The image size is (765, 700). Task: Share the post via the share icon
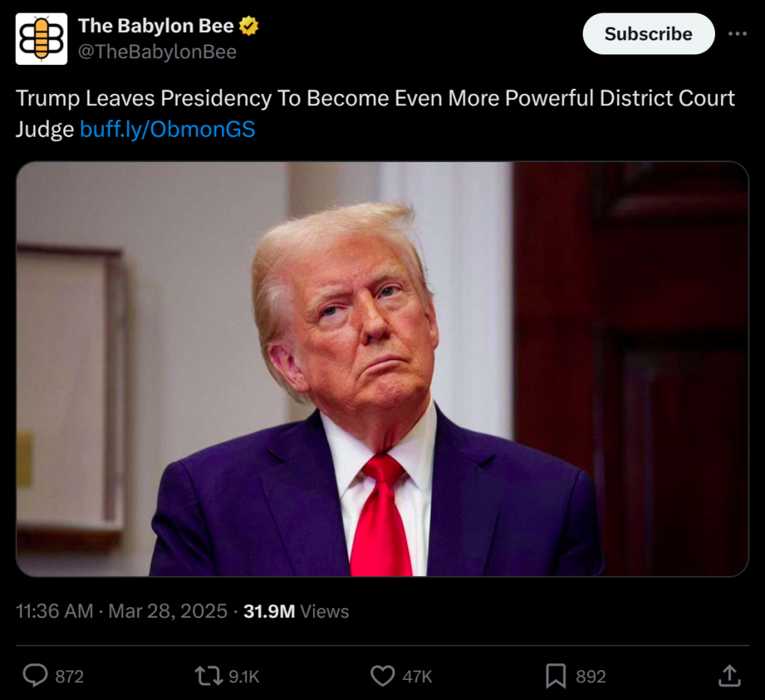tap(728, 675)
